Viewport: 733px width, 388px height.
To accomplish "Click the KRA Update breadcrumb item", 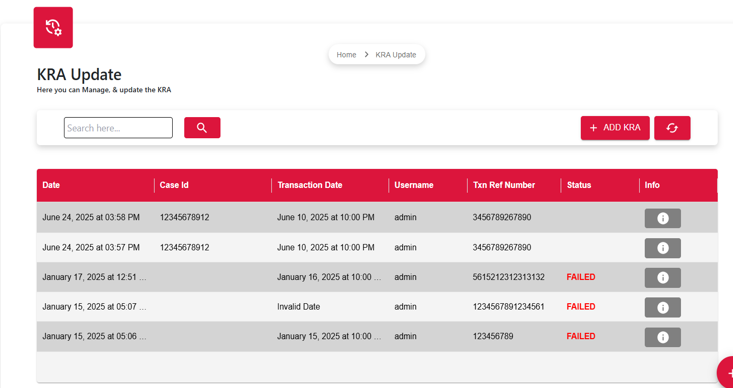I will coord(395,55).
